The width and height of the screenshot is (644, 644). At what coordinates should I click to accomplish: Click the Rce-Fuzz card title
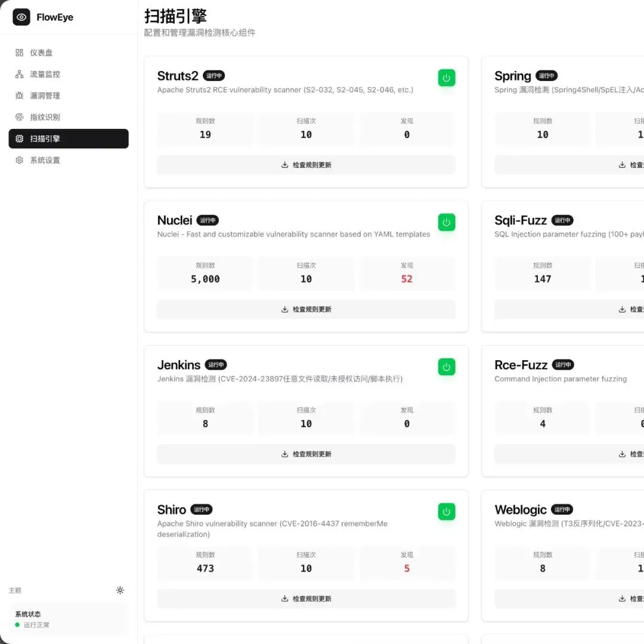point(521,365)
